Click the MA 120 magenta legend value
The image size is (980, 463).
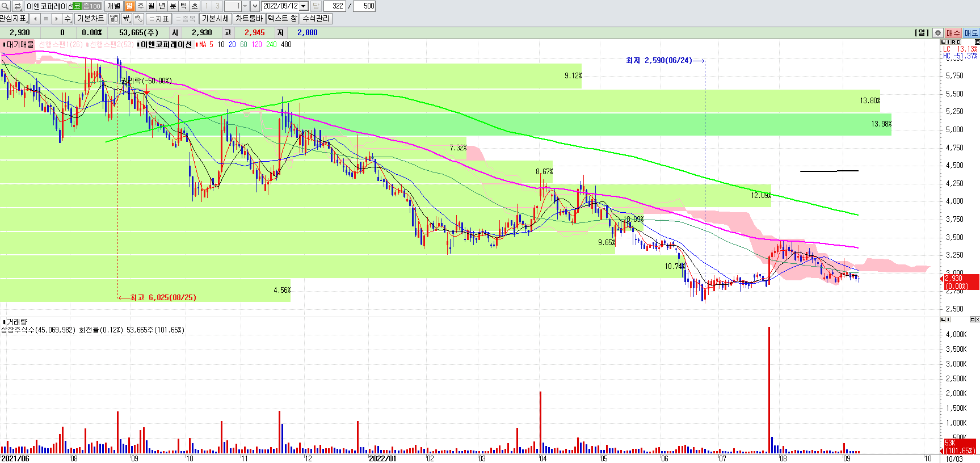pos(257,44)
